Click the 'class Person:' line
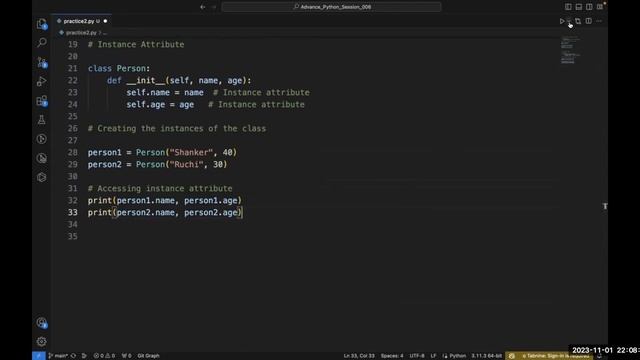This screenshot has height=360, width=640. pyautogui.click(x=119, y=69)
